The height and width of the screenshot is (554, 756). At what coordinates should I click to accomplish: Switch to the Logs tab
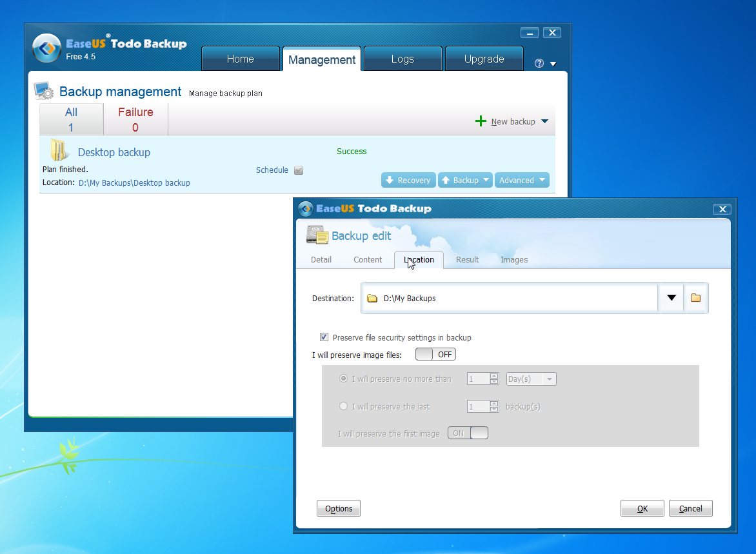click(403, 59)
